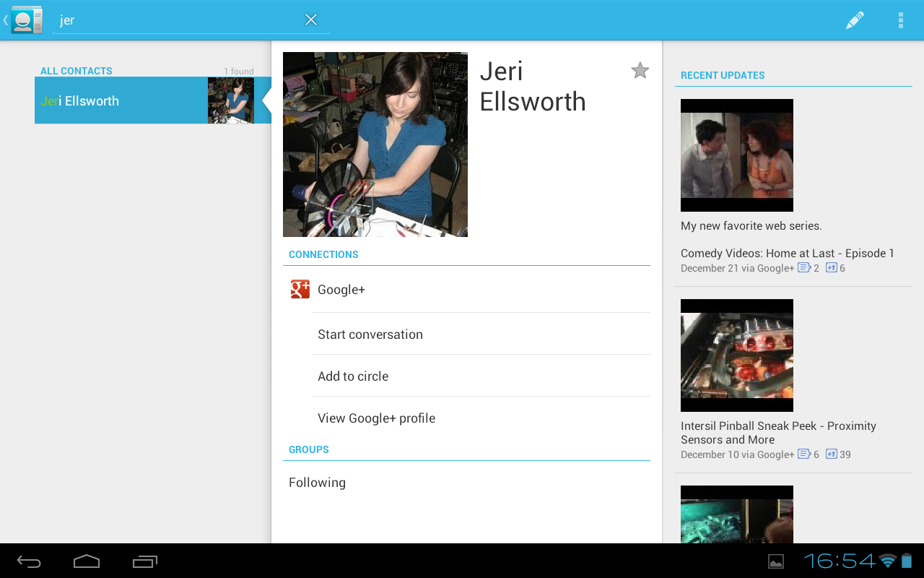Open the Intersil Pinball video thumbnail
This screenshot has height=578, width=924.
737,355
